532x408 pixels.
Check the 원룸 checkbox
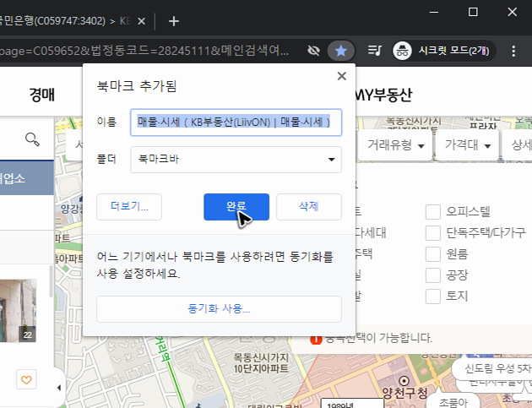tap(433, 254)
